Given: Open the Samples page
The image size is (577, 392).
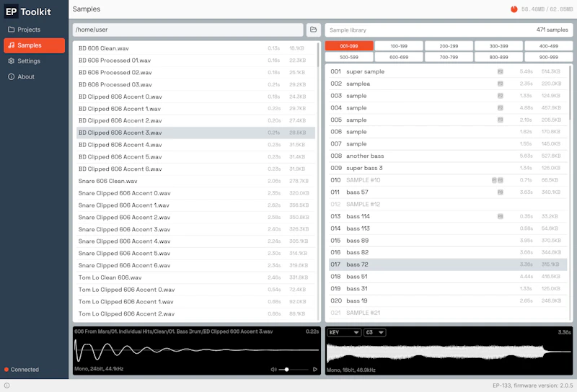Looking at the screenshot, I should point(34,45).
